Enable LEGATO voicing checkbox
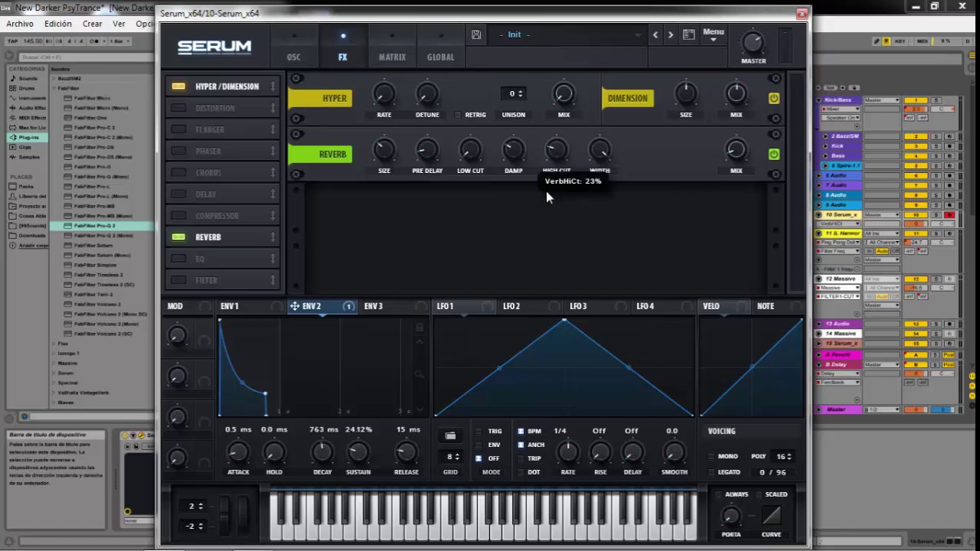Screen dimensions: 980x551 (x=711, y=472)
